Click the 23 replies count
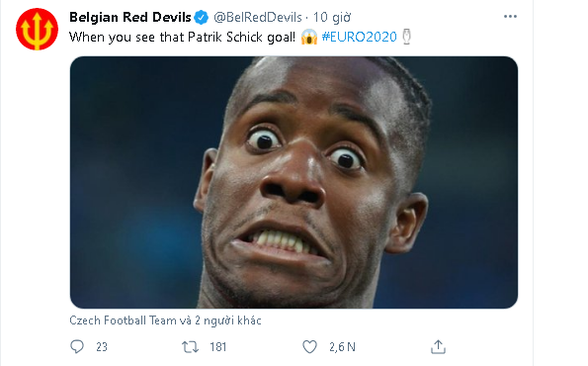The width and height of the screenshot is (588, 366). click(x=102, y=347)
